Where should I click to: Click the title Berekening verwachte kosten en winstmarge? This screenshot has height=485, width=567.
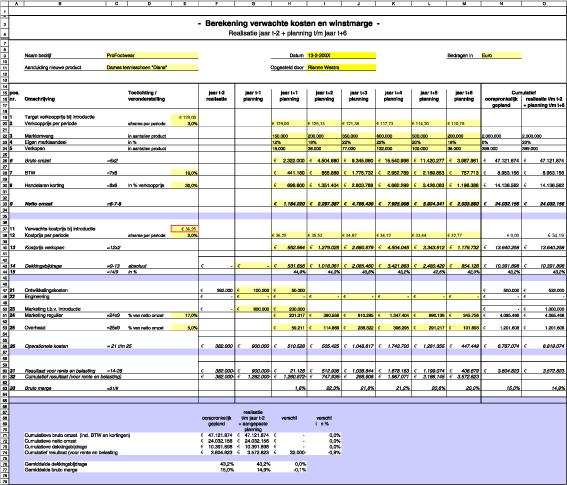click(289, 24)
